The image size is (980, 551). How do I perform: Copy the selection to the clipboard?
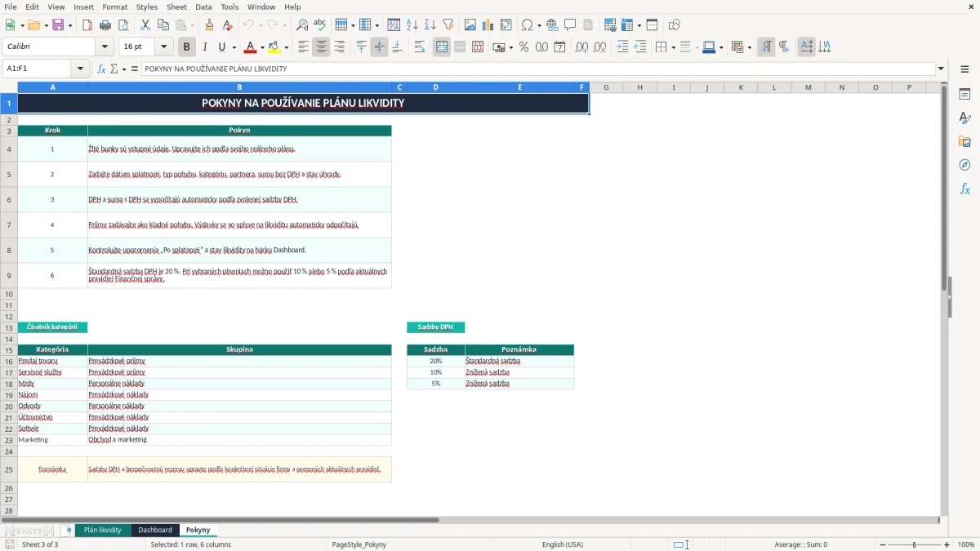click(163, 25)
